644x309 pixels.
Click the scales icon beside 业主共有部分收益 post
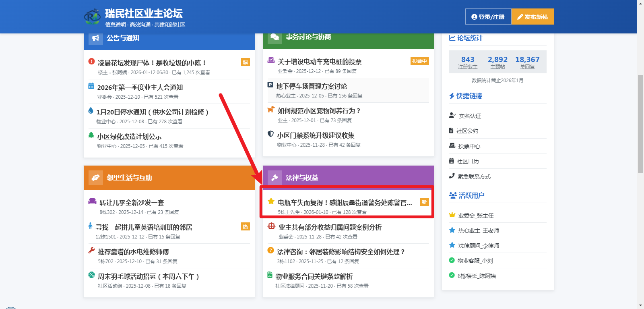(x=271, y=226)
